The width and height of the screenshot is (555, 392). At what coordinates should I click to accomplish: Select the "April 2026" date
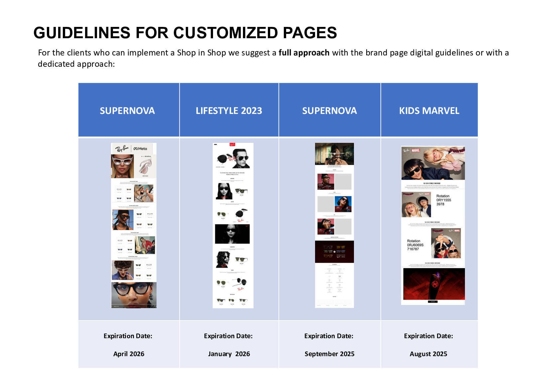[129, 354]
